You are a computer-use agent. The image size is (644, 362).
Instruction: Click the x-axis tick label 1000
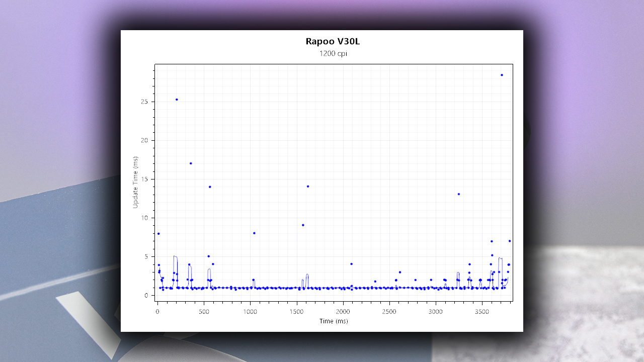250,312
